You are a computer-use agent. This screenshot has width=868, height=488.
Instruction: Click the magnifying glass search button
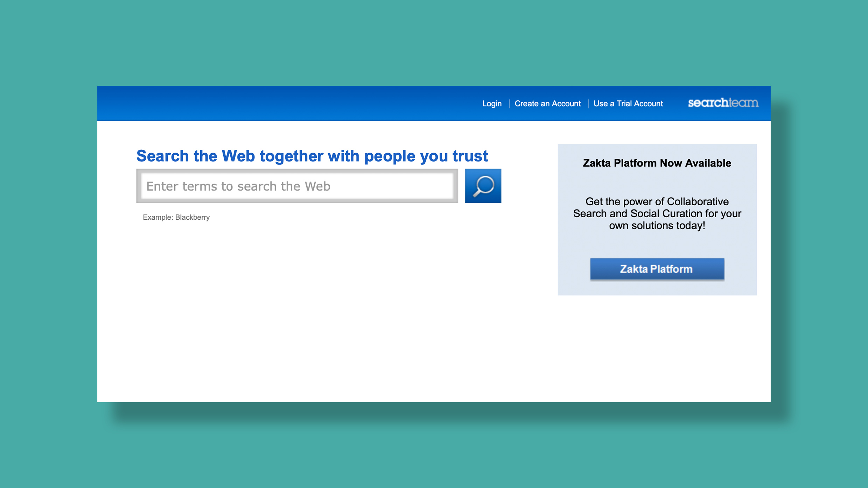[x=483, y=186]
